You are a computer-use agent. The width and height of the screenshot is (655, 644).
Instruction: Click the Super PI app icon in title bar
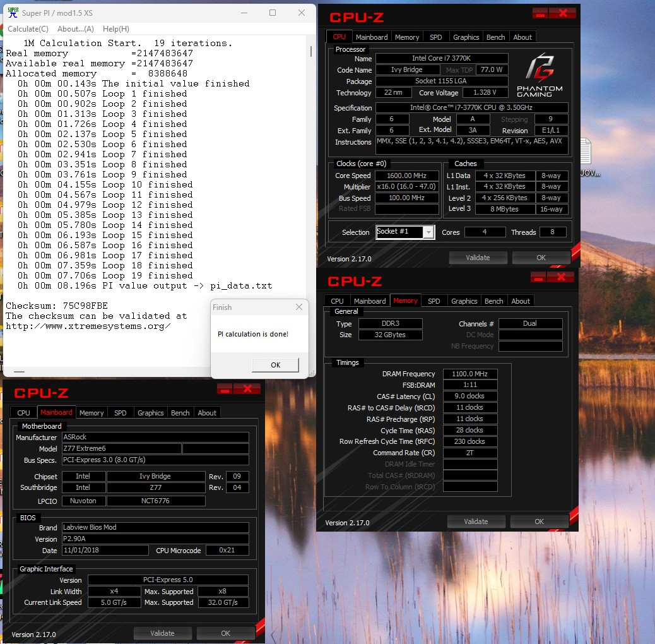pos(13,13)
